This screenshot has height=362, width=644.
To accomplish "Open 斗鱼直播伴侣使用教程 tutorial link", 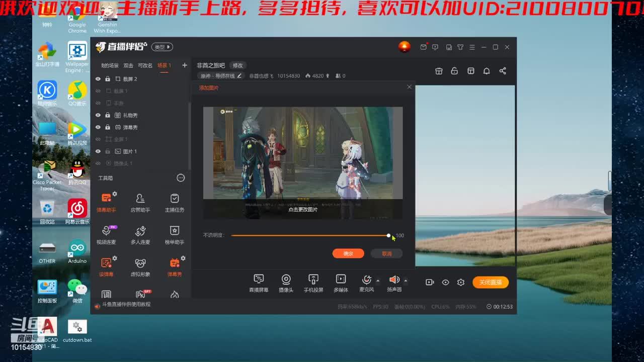I will (126, 305).
